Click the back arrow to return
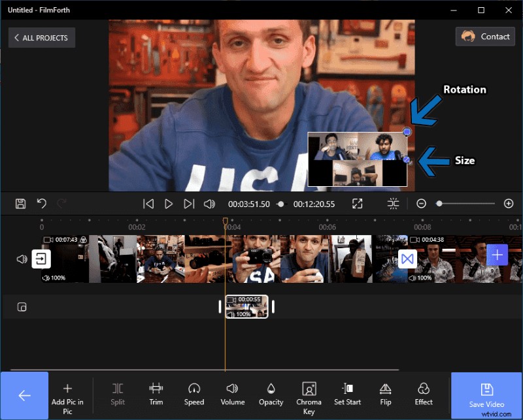The height and width of the screenshot is (420, 523). (24, 395)
